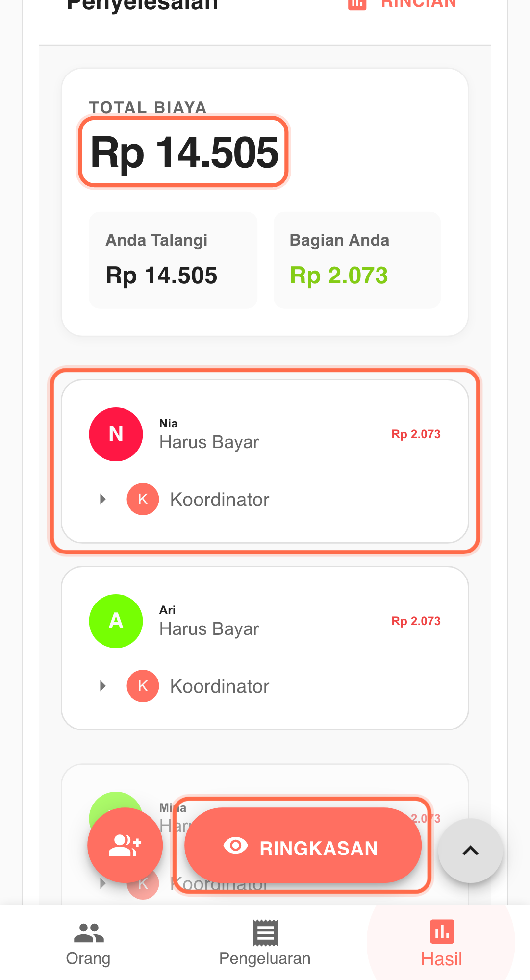Click Nia's red avatar circle

(116, 434)
